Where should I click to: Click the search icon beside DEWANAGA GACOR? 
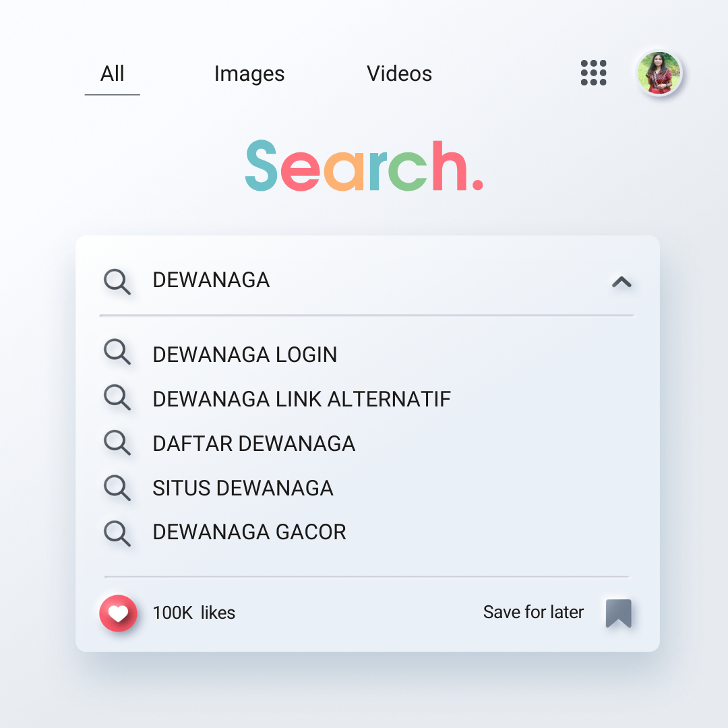coord(117,533)
